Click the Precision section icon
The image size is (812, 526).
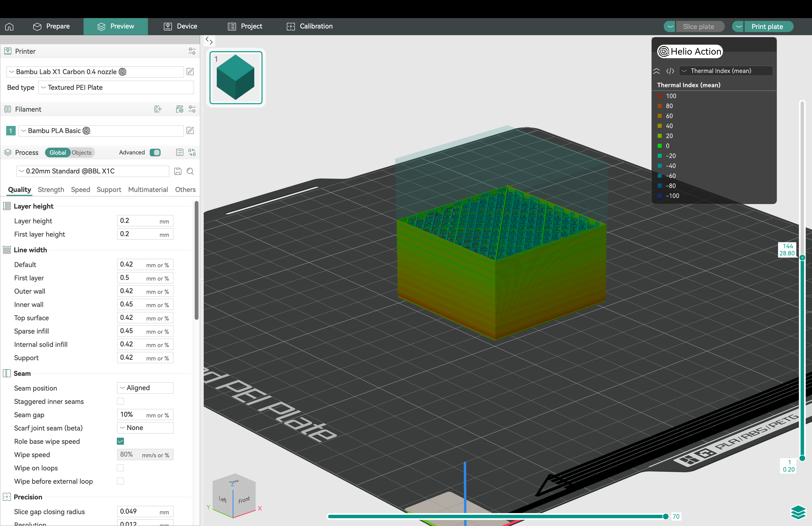coord(7,497)
